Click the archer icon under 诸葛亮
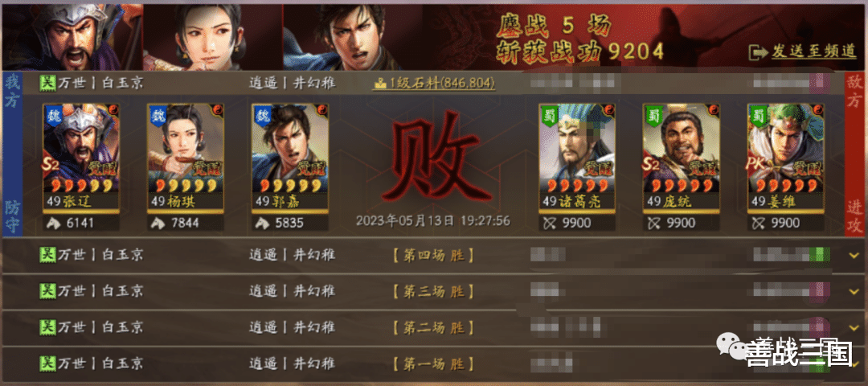 coord(552,224)
